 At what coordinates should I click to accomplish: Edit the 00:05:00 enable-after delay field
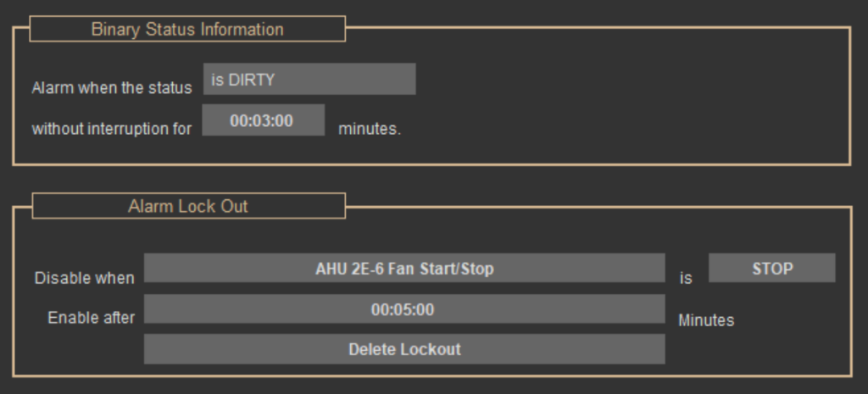click(404, 310)
